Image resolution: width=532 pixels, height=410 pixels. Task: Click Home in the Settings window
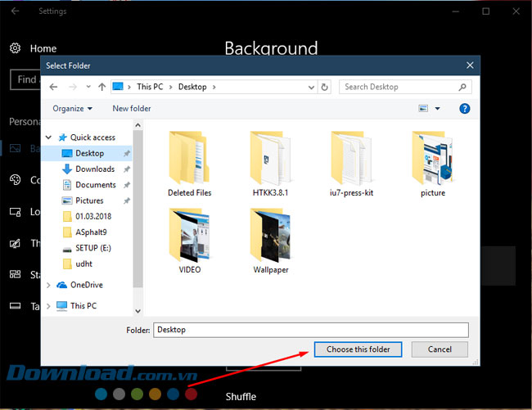coord(43,48)
